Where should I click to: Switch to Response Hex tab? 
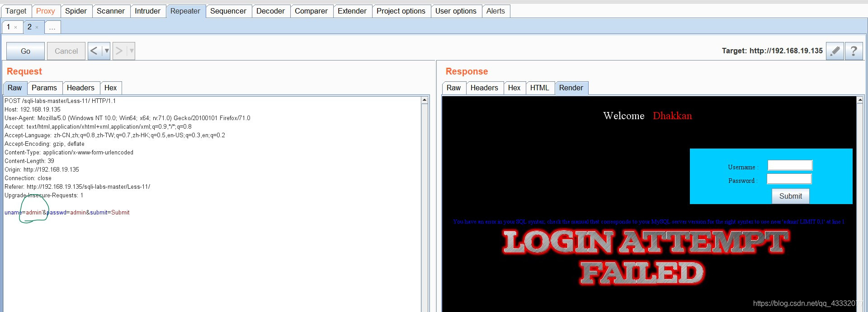514,88
